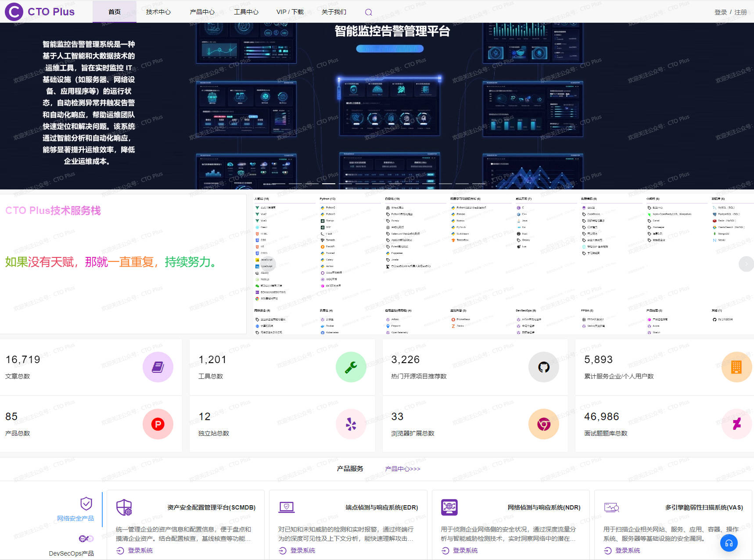Click the DevSecOps (8) column heading
Screen dimensions: 754x560
tap(526, 310)
